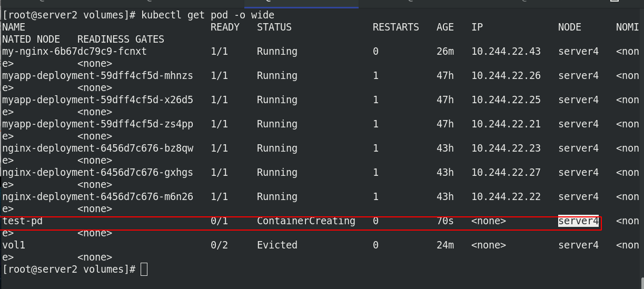Click restarts value 1 of zs4pp pod

[x=375, y=124]
